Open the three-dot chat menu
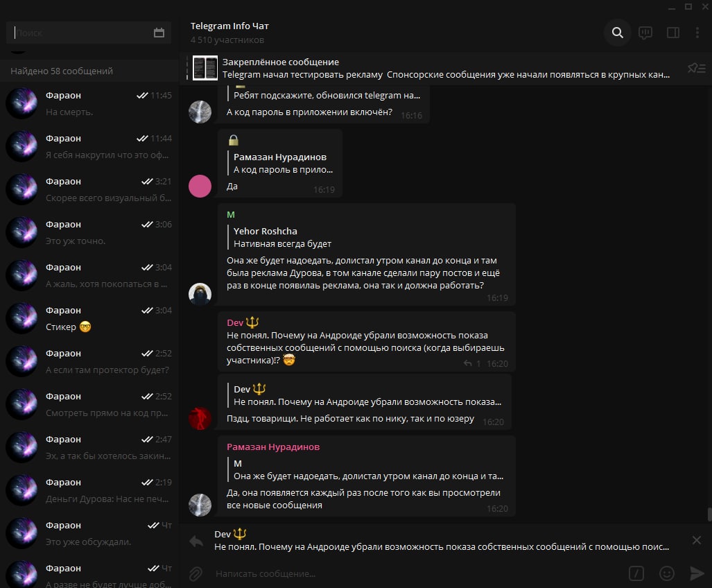This screenshot has width=712, height=588. point(697,33)
